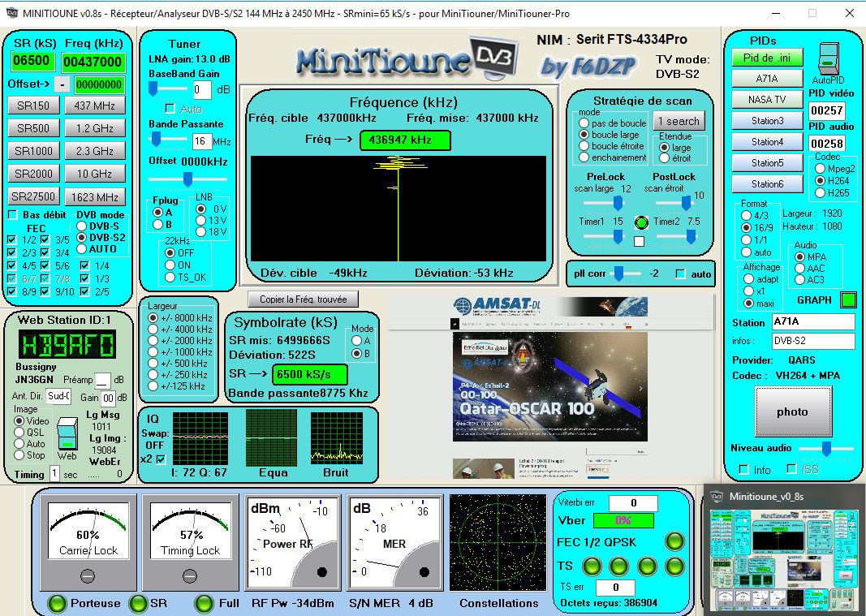Image resolution: width=866 pixels, height=616 pixels.
Task: Click the Freq 00437000 input field
Action: click(x=93, y=62)
